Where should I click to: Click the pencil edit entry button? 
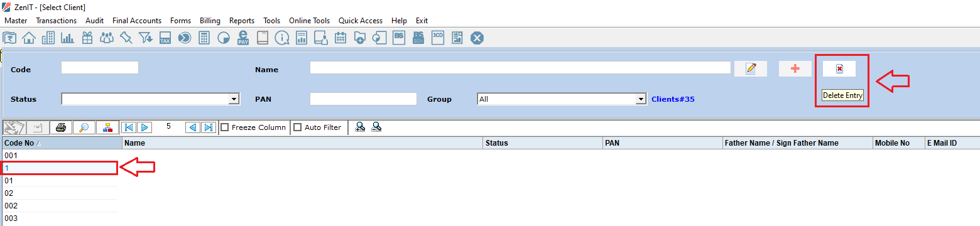pos(751,69)
